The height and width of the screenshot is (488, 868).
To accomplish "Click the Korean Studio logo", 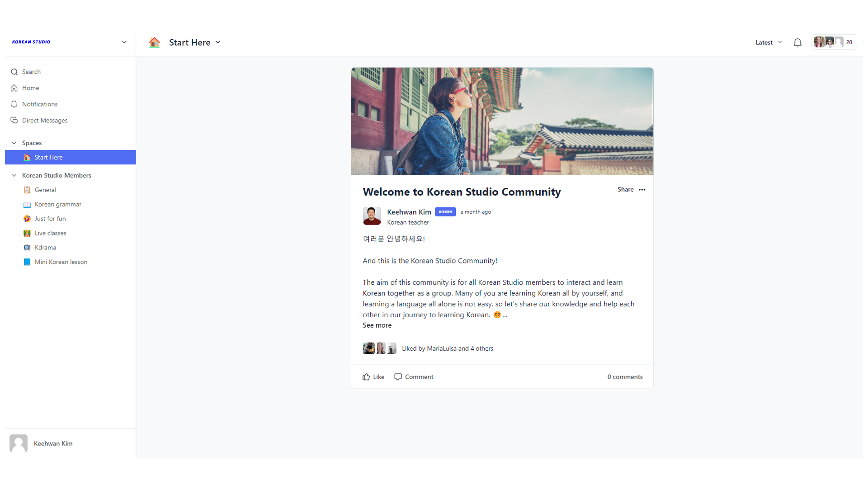I will tap(31, 42).
